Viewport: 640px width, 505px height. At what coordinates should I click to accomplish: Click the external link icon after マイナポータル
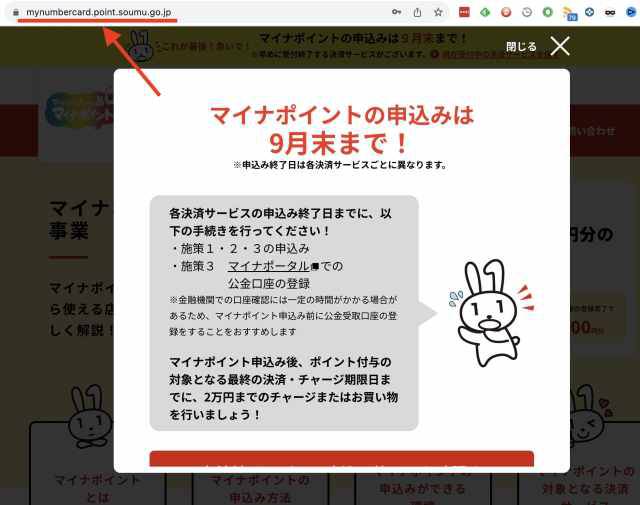(314, 267)
